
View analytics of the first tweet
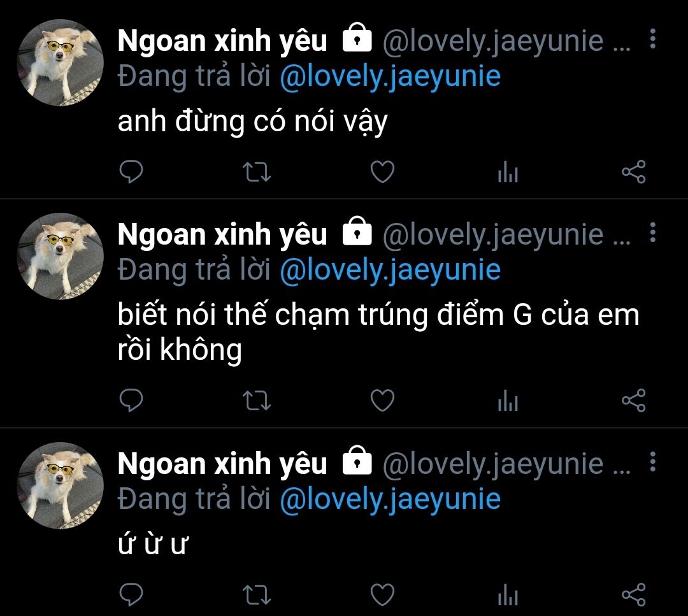point(508,171)
